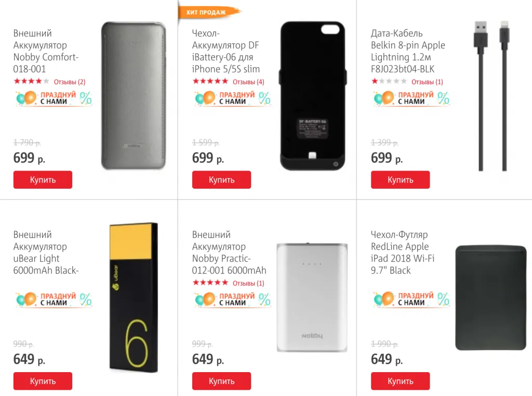Click the Празднуй с нами banner under uBear

pos(54,299)
